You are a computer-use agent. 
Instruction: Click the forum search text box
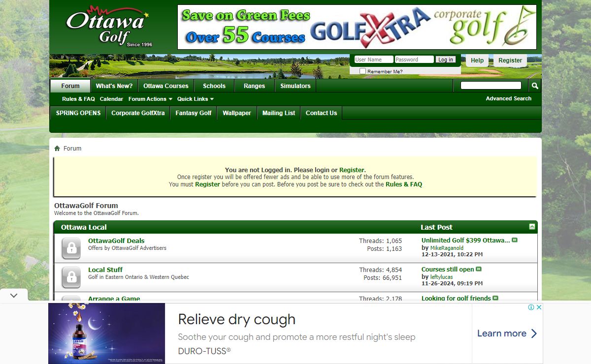[491, 86]
